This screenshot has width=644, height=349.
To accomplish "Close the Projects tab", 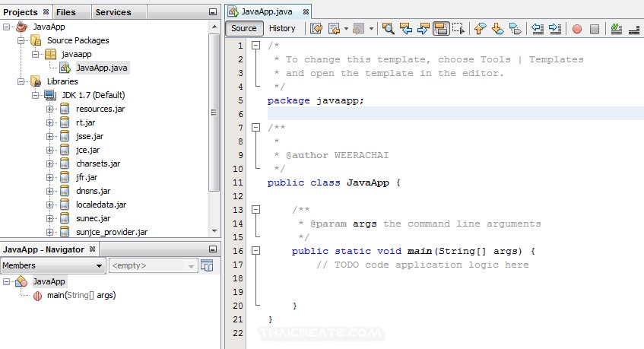I will pyautogui.click(x=46, y=12).
